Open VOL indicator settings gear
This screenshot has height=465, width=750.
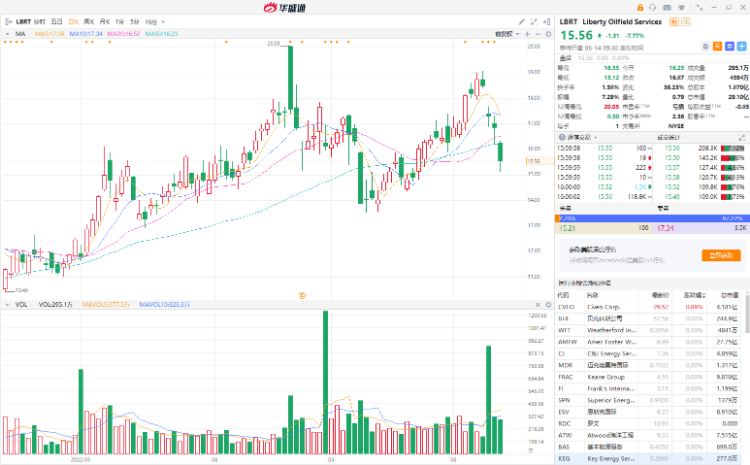549,305
